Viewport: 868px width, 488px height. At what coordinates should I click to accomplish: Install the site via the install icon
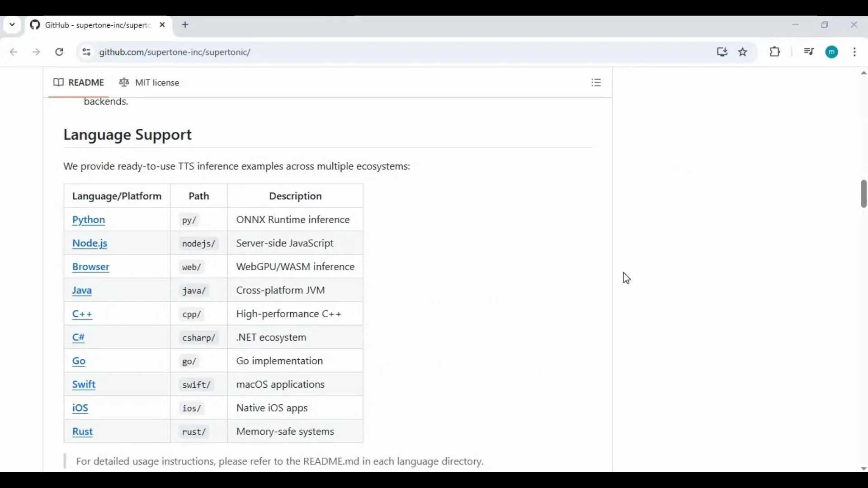tap(722, 52)
